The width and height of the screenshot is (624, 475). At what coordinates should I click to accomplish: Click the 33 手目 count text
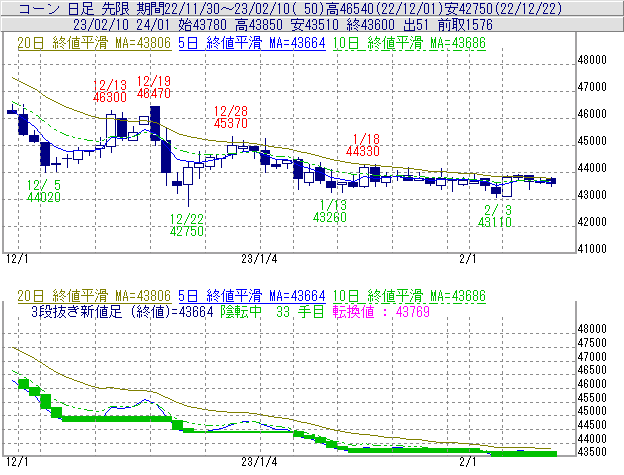(x=300, y=311)
